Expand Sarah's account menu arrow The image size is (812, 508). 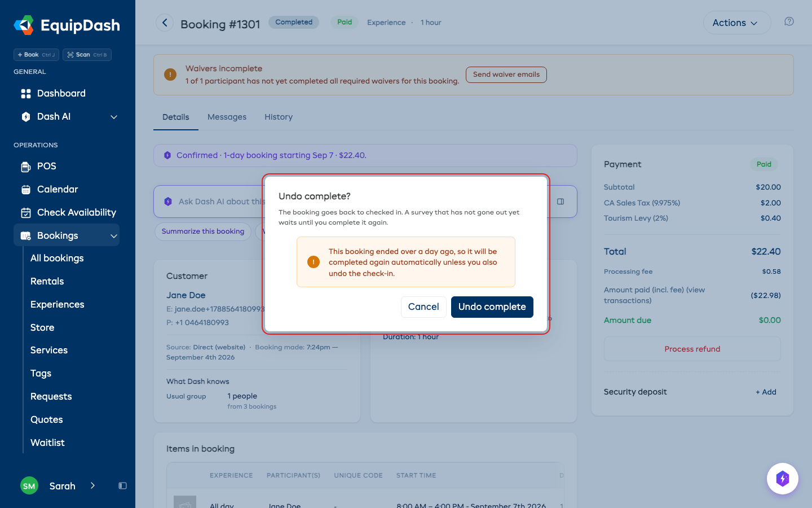92,485
